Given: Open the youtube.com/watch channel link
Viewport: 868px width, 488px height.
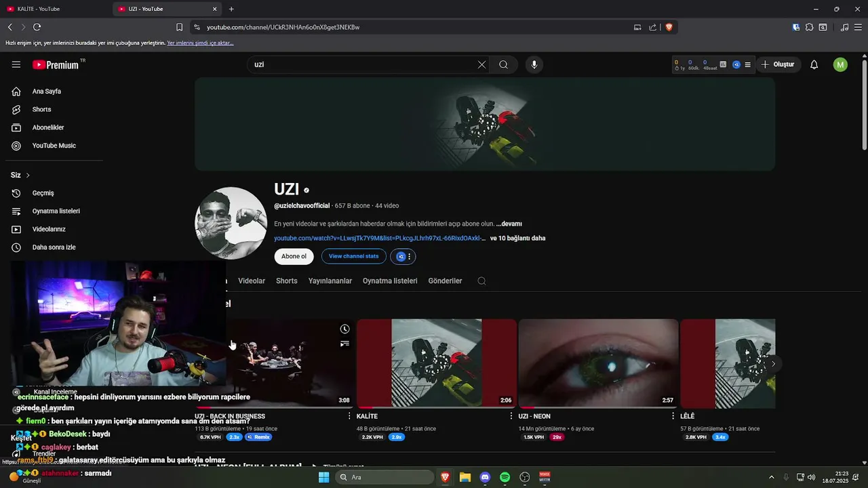Looking at the screenshot, I should pyautogui.click(x=379, y=238).
